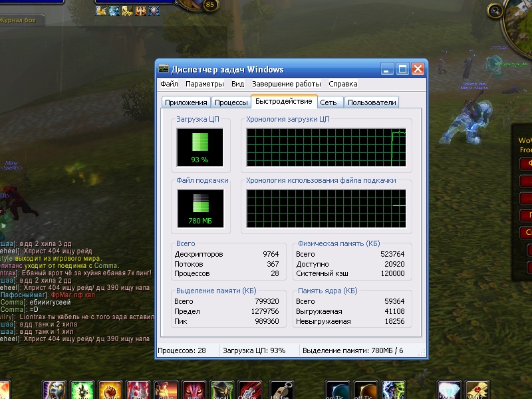Click status bar Процессов: 28 entry
The image size is (532, 399).
(182, 350)
